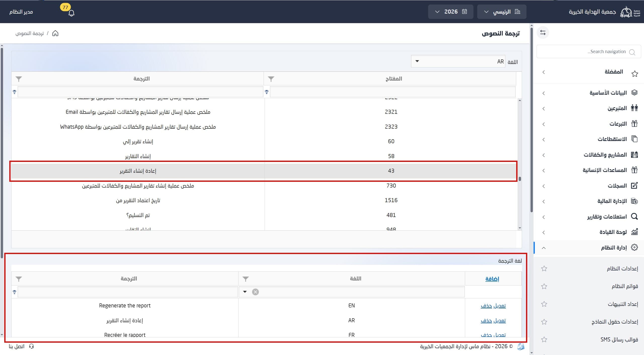Open the إعدادات النظام page
The image size is (644, 355).
[622, 269]
